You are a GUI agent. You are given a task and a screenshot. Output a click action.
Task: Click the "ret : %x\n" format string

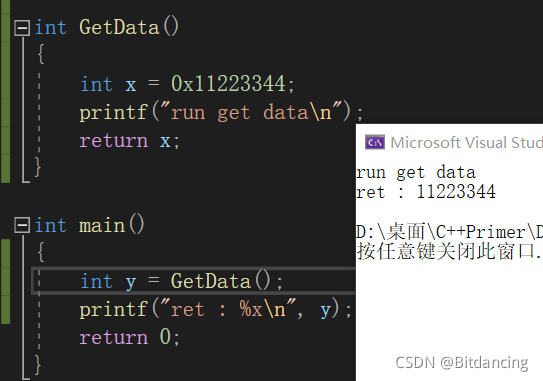228,309
